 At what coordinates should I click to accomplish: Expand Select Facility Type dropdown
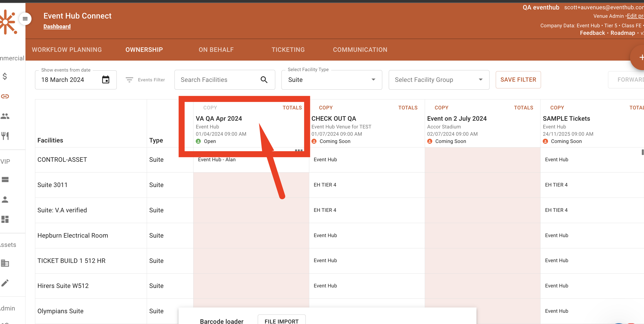click(x=331, y=80)
